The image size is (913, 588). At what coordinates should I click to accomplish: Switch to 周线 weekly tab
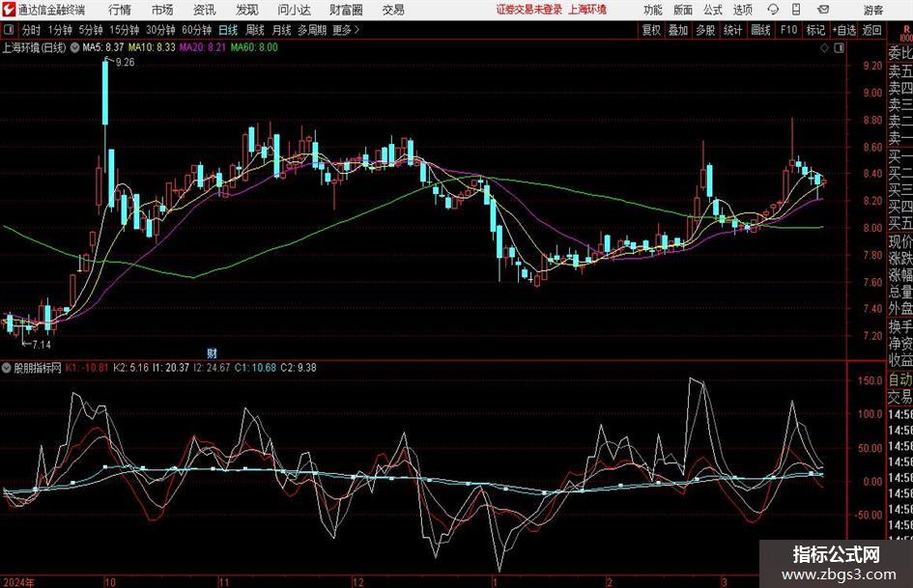255,30
